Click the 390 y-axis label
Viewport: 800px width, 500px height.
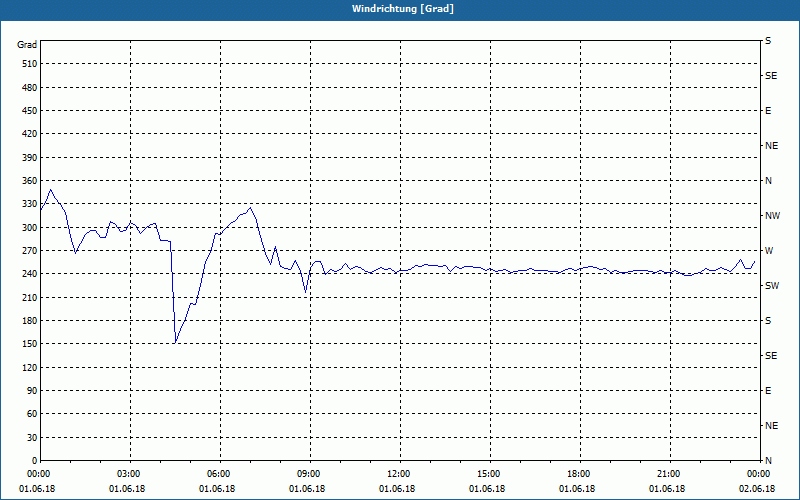(x=30, y=157)
